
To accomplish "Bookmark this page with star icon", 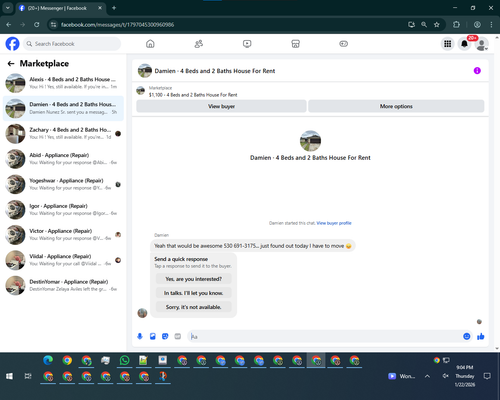I will 437,25.
